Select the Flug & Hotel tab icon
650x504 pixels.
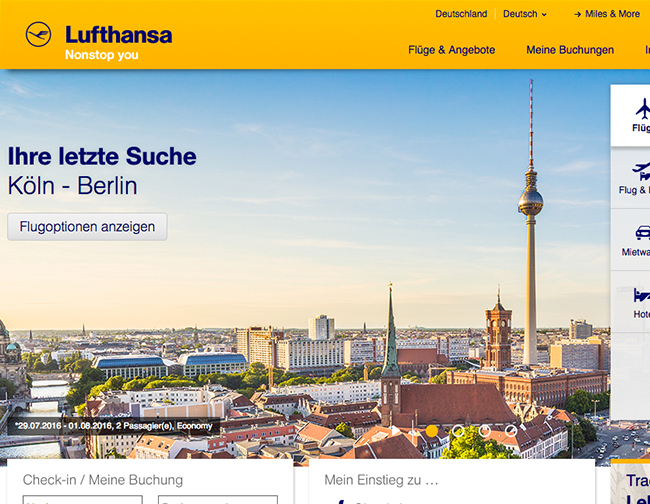point(641,171)
